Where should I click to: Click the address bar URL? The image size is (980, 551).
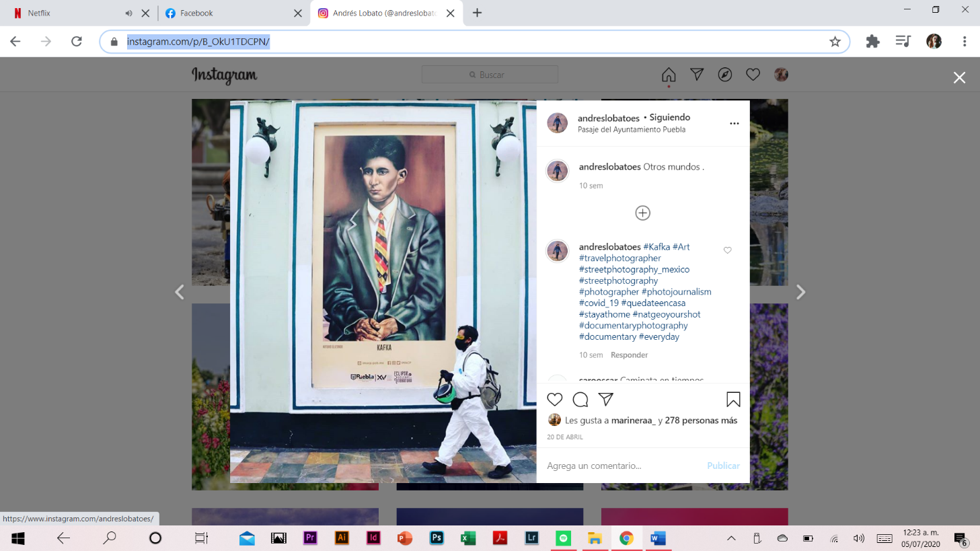point(198,42)
